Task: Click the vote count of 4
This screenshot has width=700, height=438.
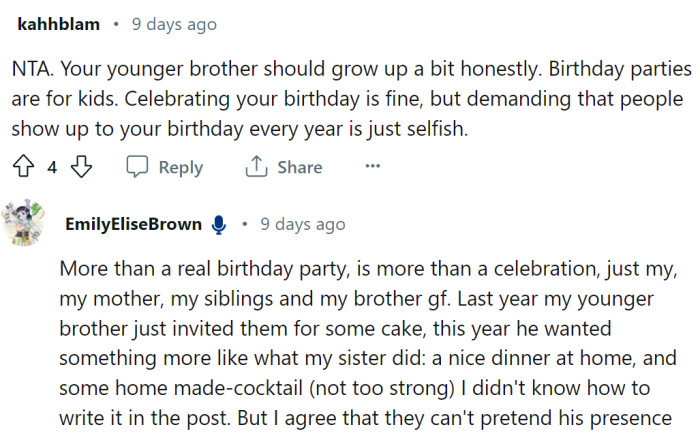Action: pos(52,167)
